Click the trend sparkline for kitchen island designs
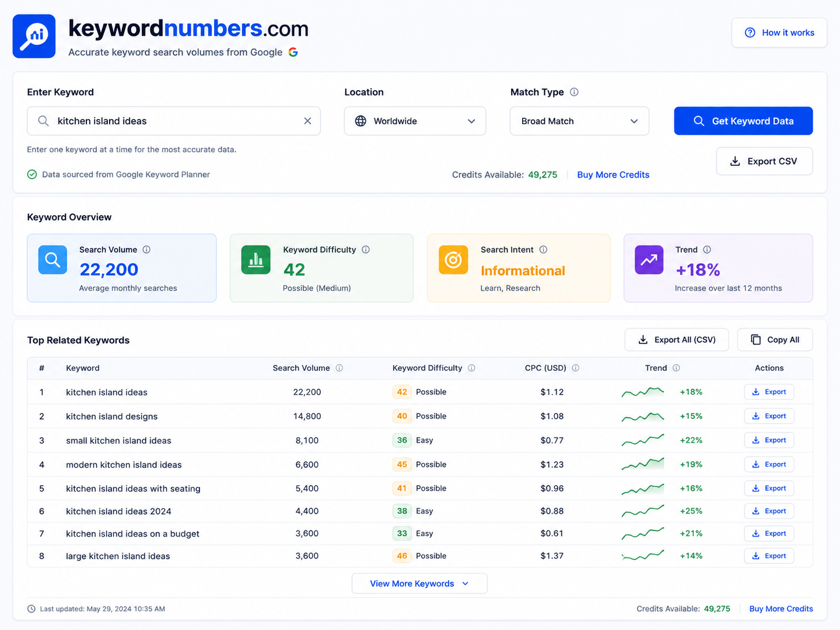Image resolution: width=840 pixels, height=630 pixels. (x=643, y=417)
